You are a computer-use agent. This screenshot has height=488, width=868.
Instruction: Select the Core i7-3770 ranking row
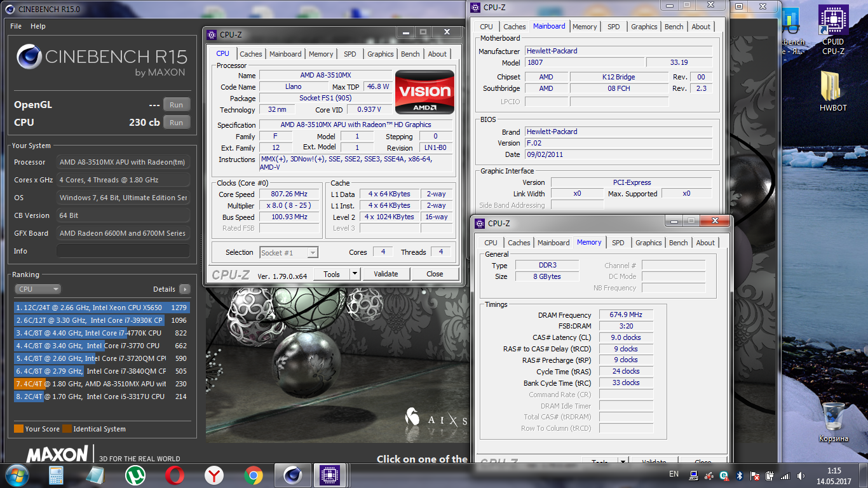pos(102,346)
